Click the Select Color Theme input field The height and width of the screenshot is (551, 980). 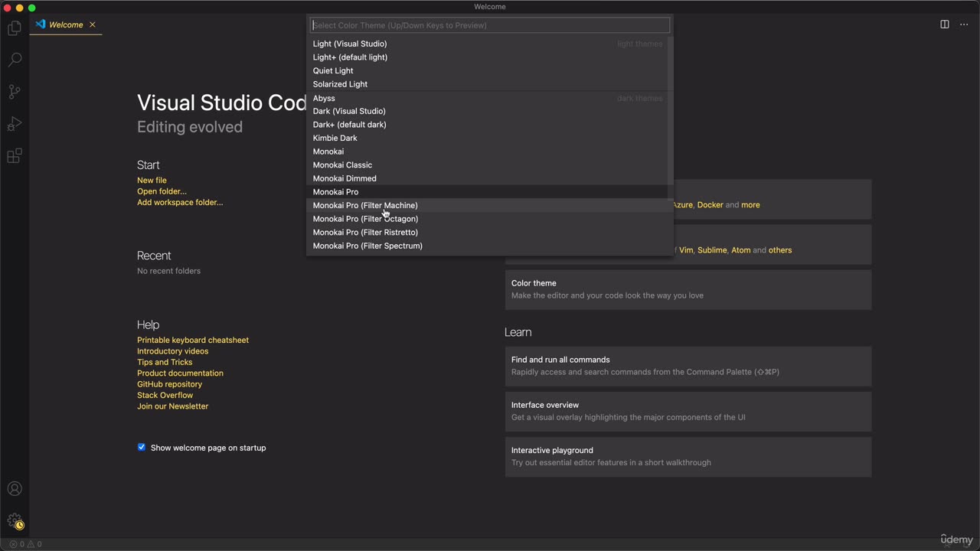tap(490, 25)
